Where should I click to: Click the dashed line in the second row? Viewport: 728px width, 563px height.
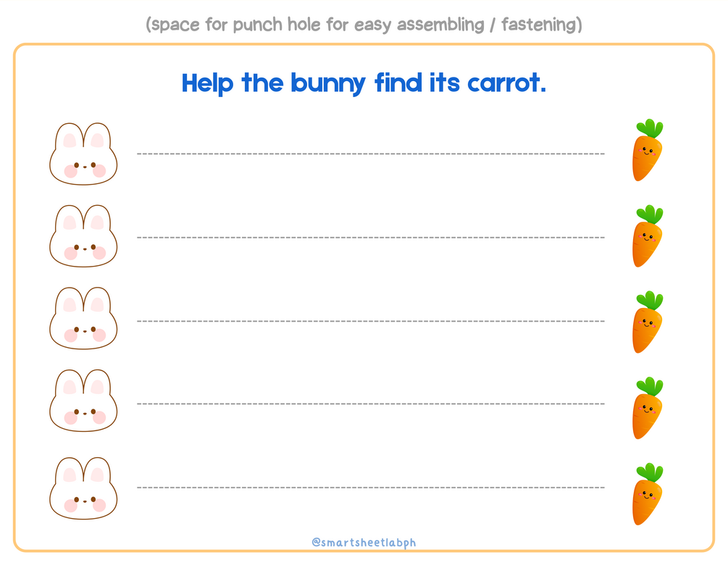click(370, 238)
